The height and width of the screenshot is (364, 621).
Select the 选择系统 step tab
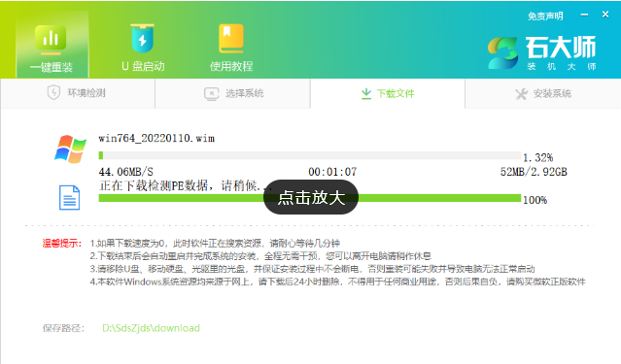233,93
